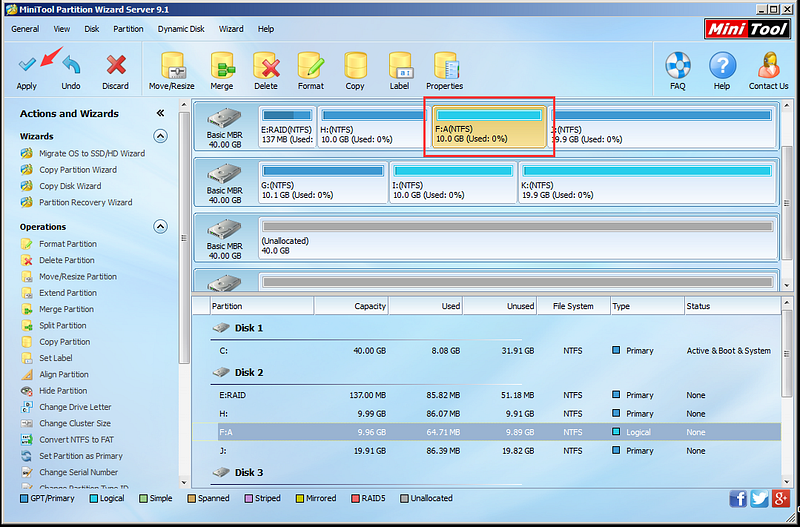Select the 40.0 GB Unallocated block
800x527 pixels.
[517, 238]
